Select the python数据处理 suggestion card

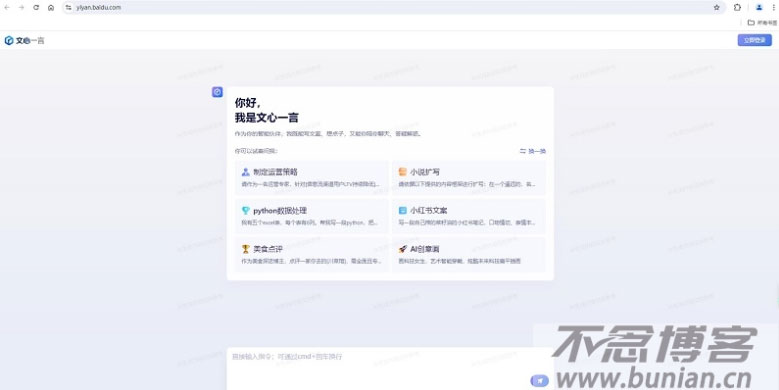click(312, 216)
